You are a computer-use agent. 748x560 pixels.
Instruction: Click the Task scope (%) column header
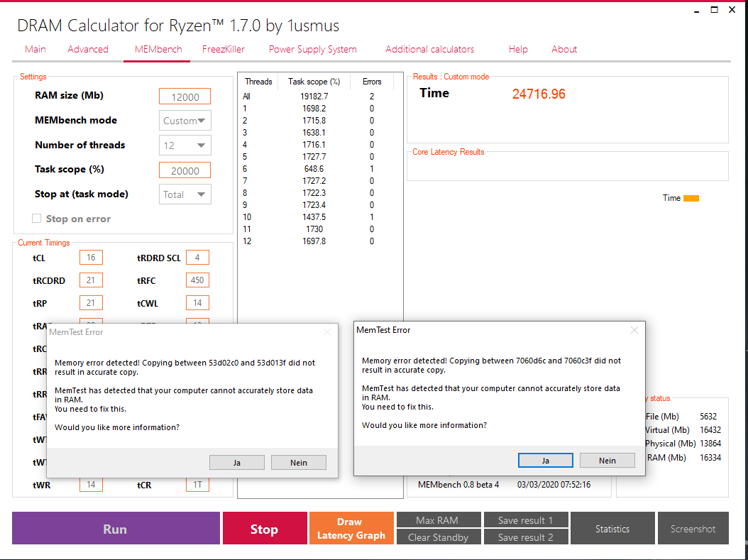click(314, 82)
